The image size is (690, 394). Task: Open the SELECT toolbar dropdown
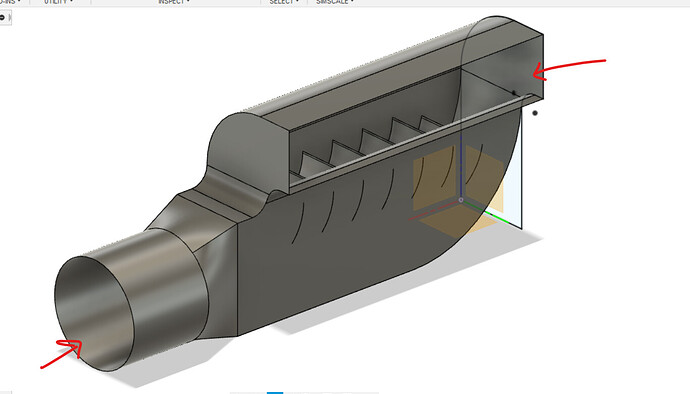click(284, 2)
